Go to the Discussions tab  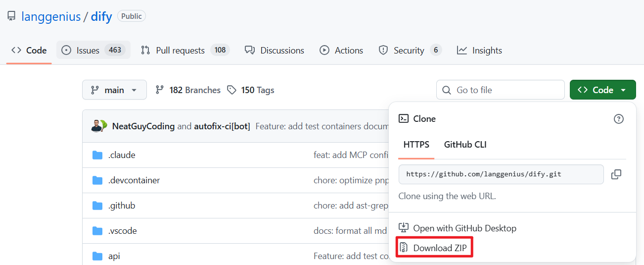click(x=275, y=51)
